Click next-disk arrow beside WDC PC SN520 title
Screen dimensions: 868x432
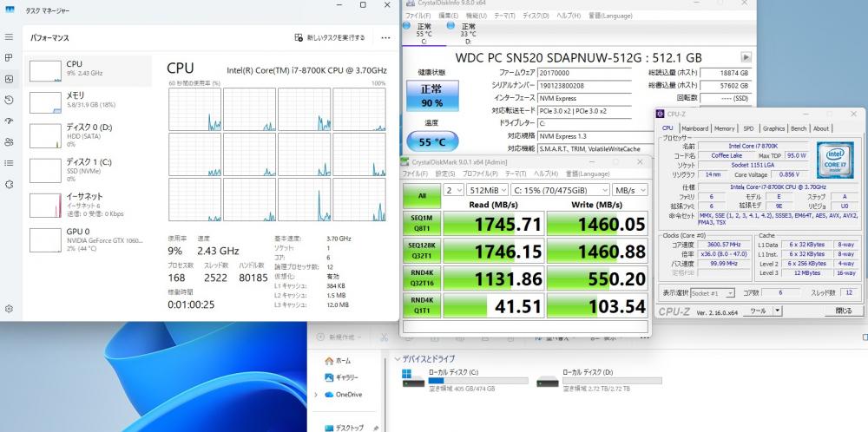(746, 57)
